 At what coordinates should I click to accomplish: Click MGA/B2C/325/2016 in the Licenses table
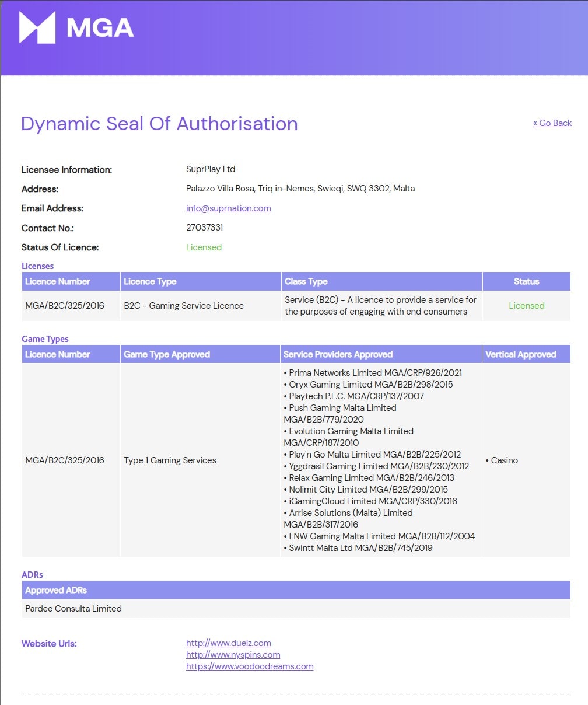pyautogui.click(x=65, y=305)
